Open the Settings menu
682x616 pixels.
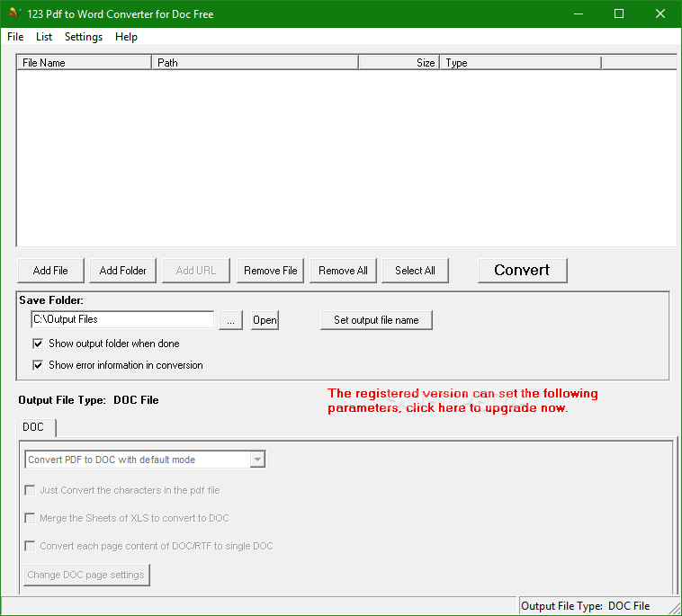pyautogui.click(x=84, y=37)
